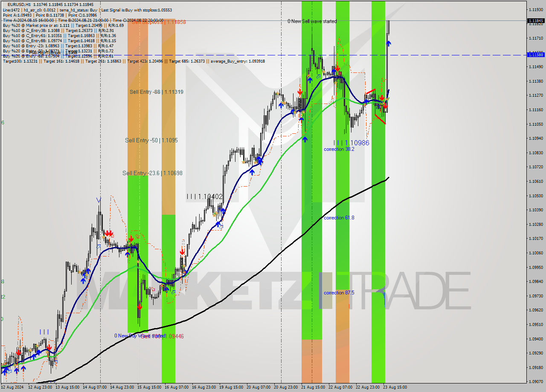The image size is (546, 392).
Task: Click the 'I I I 1.10986' wave label
Action: point(351,143)
